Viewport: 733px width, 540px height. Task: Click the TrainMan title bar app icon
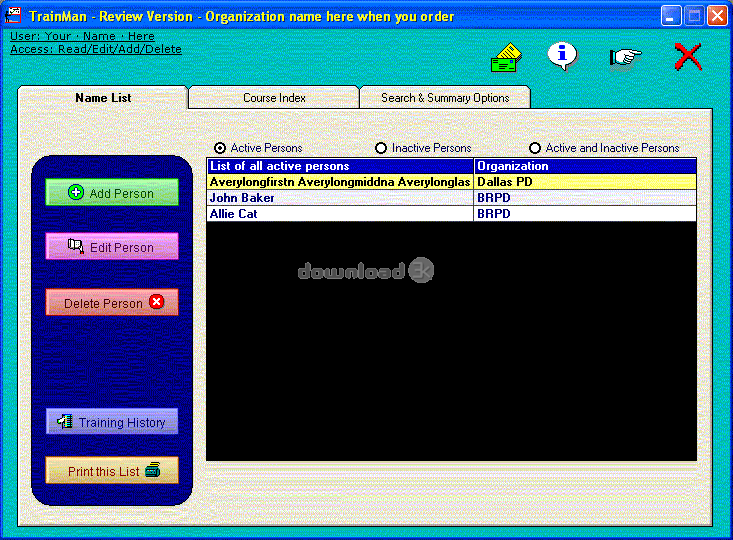[14, 16]
